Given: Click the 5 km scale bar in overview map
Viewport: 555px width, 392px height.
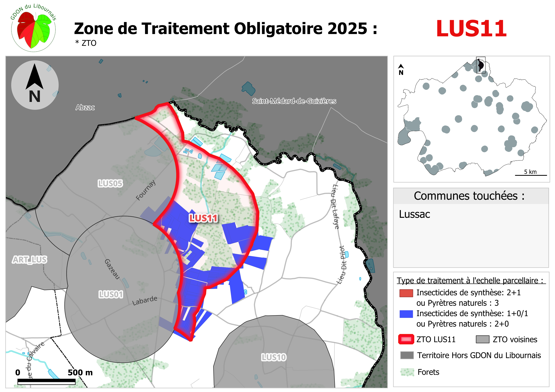Looking at the screenshot, I should [531, 175].
